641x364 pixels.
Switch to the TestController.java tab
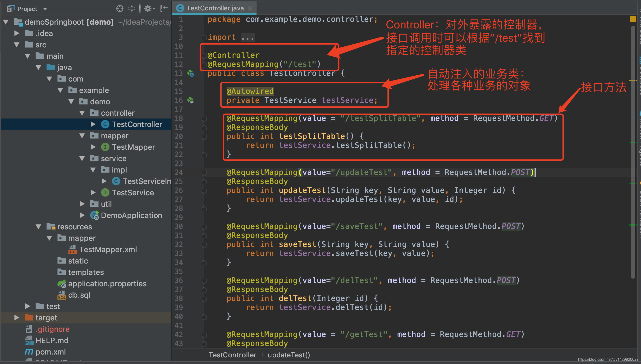tap(215, 8)
